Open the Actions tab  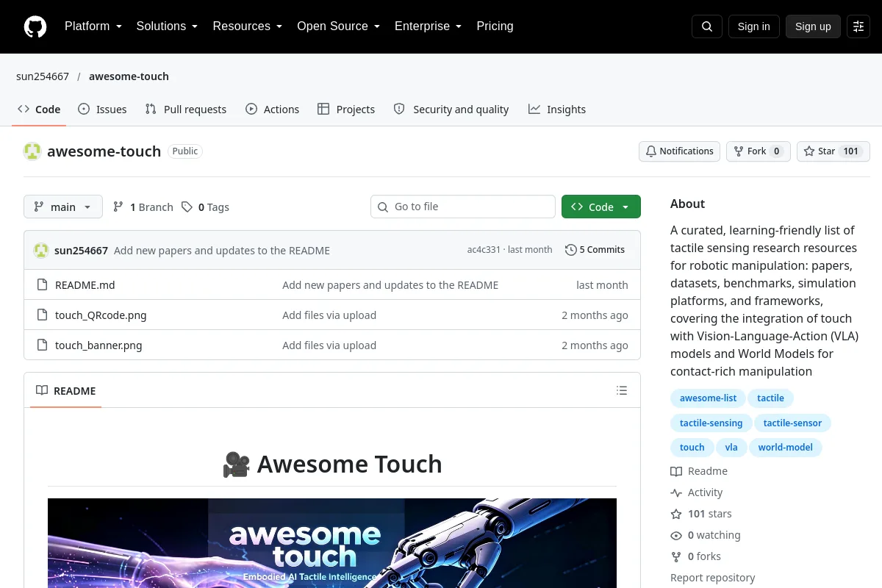point(273,110)
